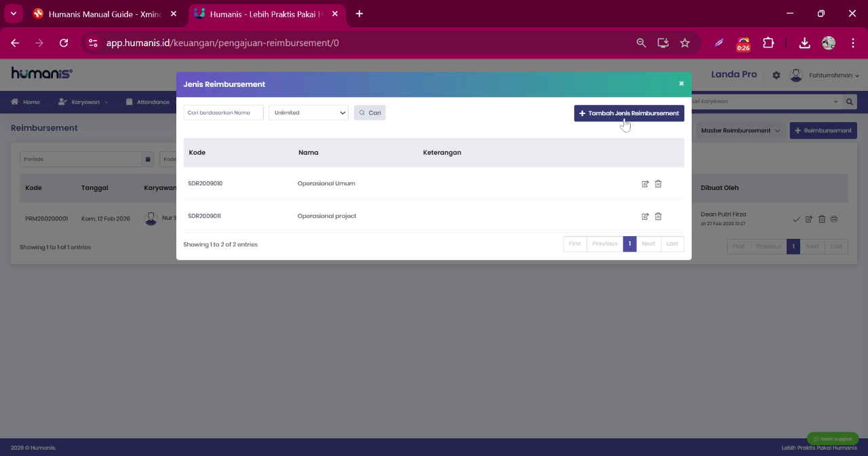Open the Chrome profile avatar
This screenshot has height=456, width=868.
click(829, 43)
